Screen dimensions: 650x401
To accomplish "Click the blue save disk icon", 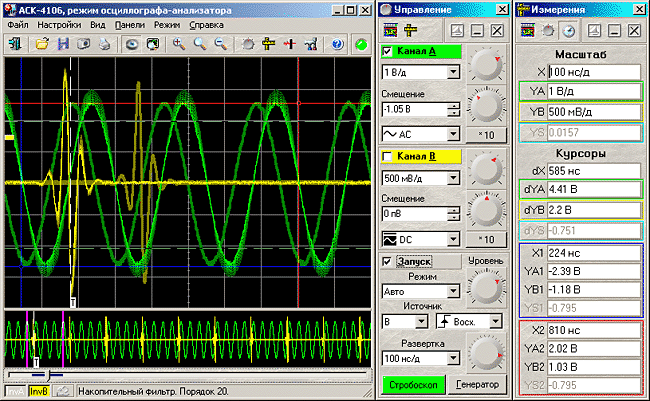I will pyautogui.click(x=64, y=45).
